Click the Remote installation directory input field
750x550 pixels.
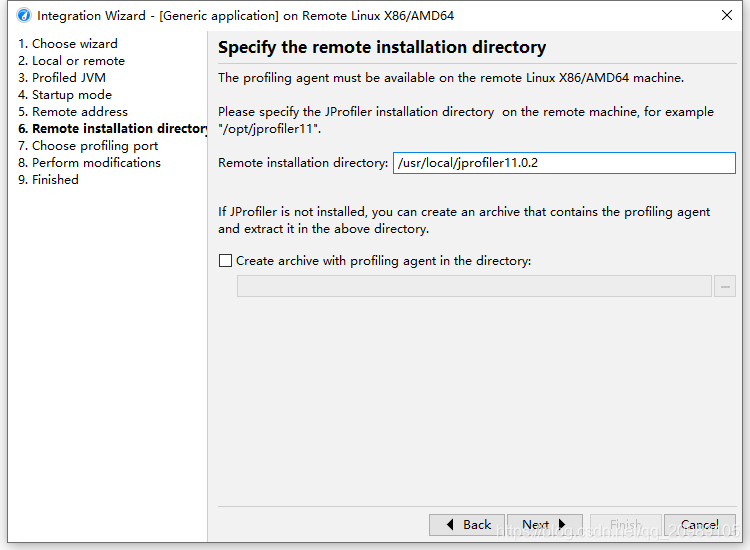coord(564,163)
